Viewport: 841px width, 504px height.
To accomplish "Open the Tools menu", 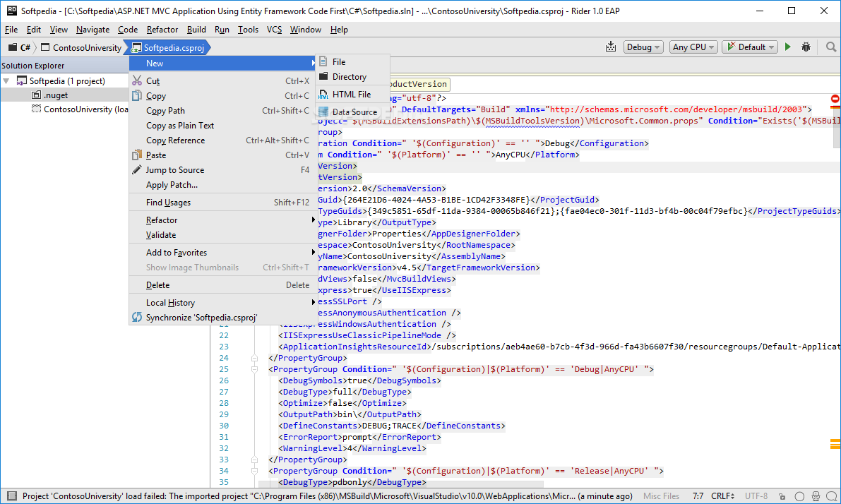I will pos(248,30).
